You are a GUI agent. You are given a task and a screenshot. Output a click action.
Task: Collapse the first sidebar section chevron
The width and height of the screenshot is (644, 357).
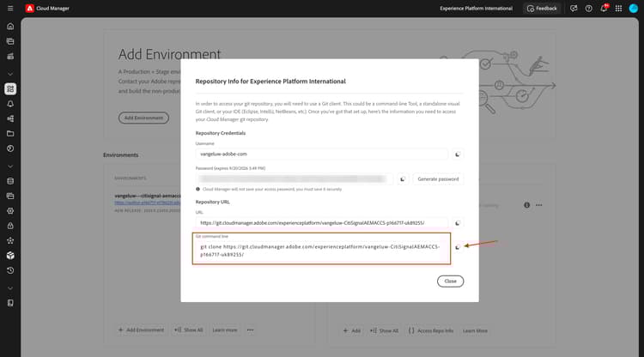point(10,75)
